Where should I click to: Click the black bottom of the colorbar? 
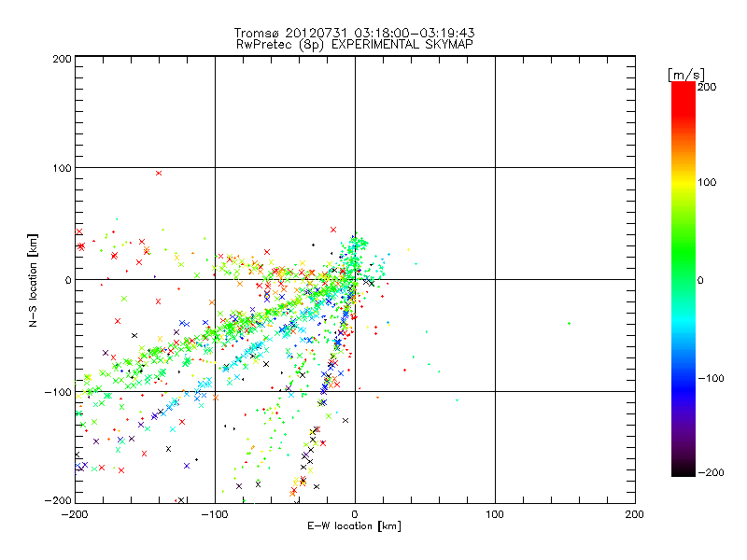(683, 469)
